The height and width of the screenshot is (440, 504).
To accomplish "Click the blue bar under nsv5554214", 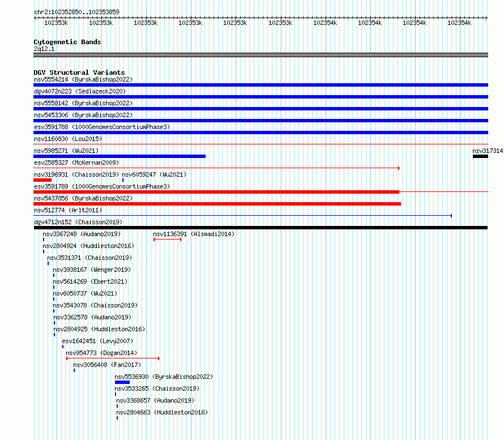I will [x=260, y=85].
